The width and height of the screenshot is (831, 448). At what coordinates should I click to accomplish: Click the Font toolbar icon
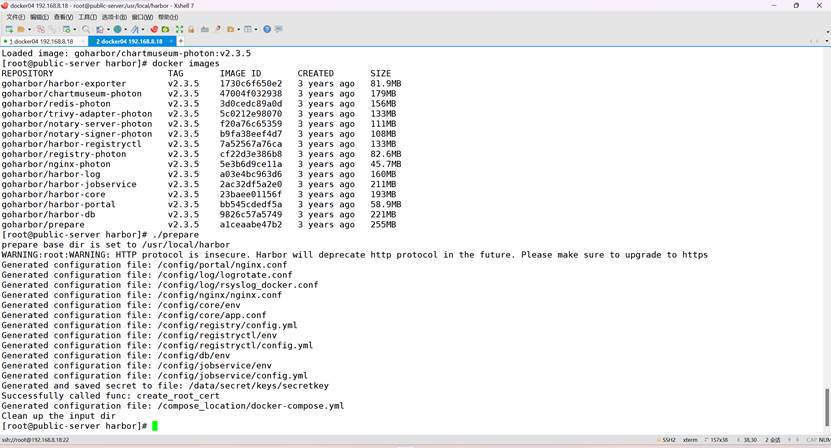click(135, 29)
